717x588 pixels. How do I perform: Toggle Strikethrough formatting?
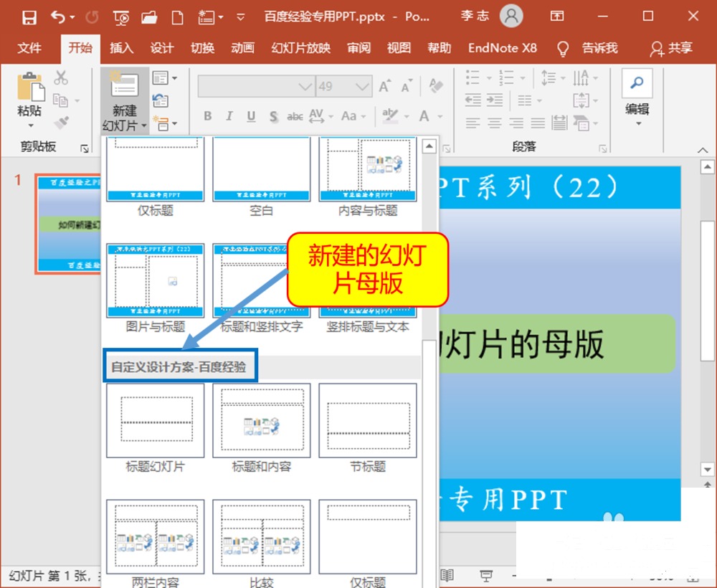(x=295, y=117)
